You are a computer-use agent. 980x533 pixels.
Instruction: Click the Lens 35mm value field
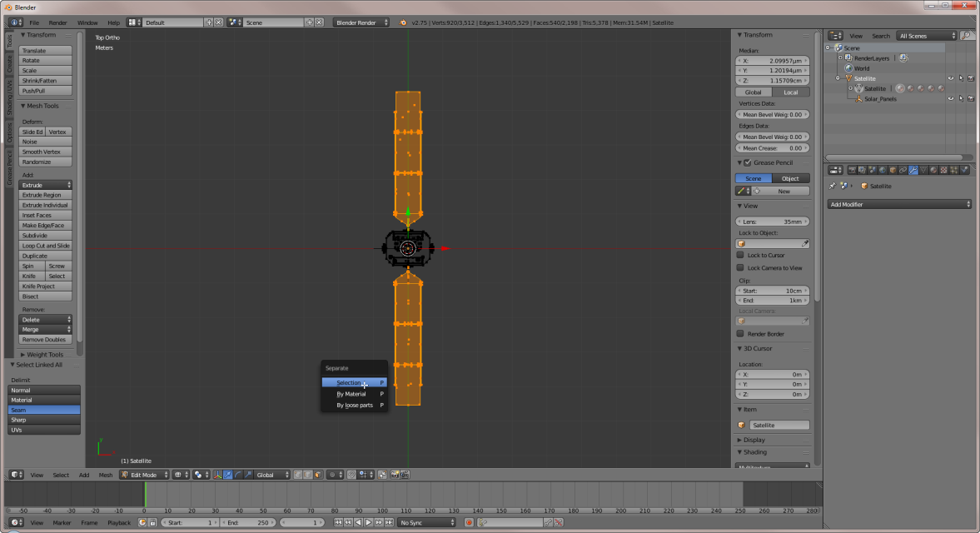(773, 222)
